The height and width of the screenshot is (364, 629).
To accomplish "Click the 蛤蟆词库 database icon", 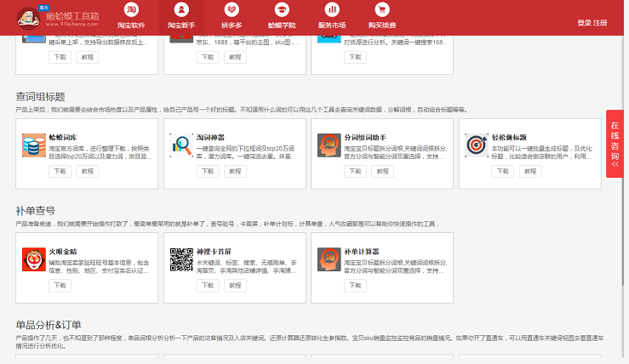I will [x=34, y=145].
